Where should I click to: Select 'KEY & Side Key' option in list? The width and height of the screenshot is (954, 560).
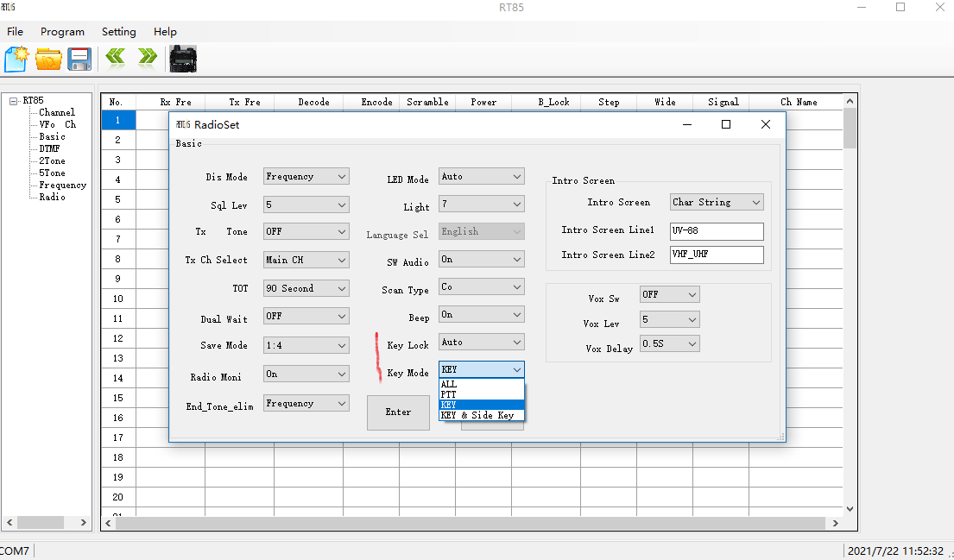pos(477,415)
